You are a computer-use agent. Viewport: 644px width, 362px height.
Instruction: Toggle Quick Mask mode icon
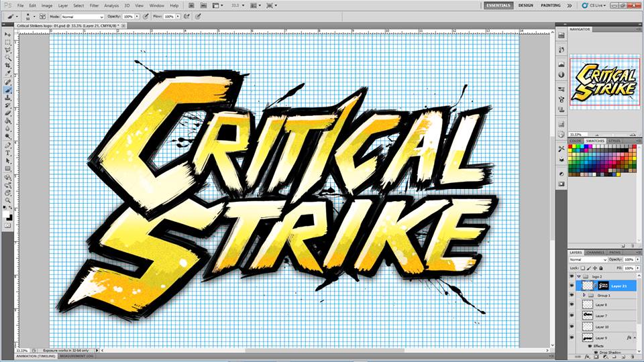8,225
